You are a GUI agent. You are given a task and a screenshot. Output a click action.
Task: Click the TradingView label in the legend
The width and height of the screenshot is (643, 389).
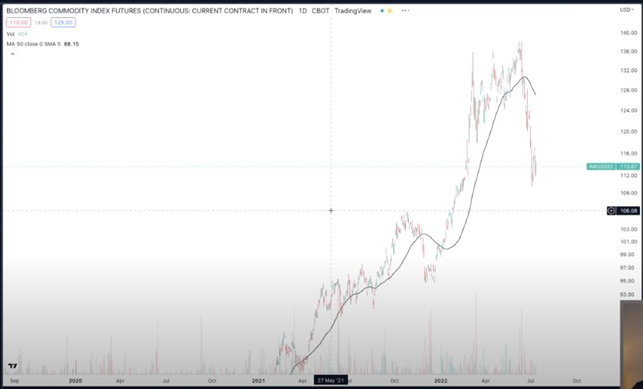[x=353, y=11]
